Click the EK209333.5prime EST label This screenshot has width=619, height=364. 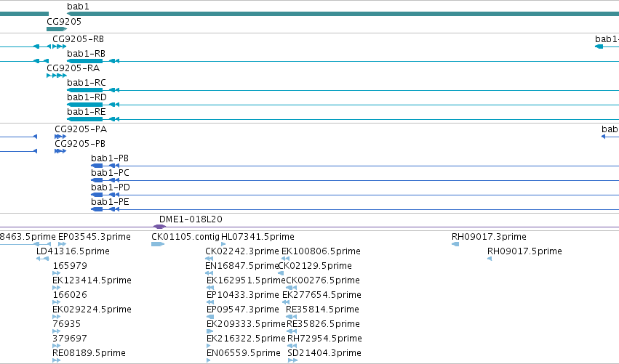(x=246, y=324)
